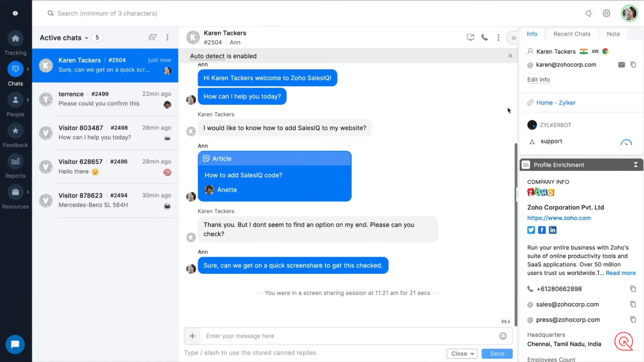Open the https://www.zoho.com link

coord(559,218)
